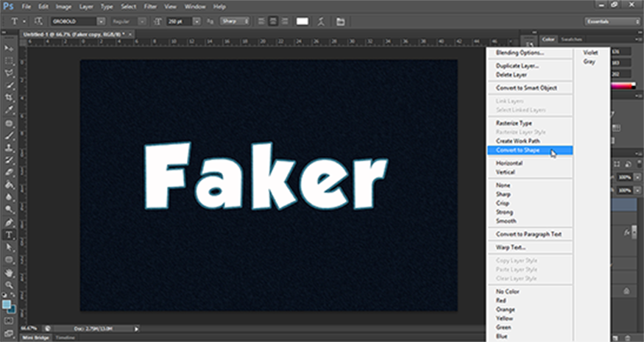Image resolution: width=644 pixels, height=342 pixels.
Task: Select the Zoom magnifier tool
Action: click(x=10, y=284)
